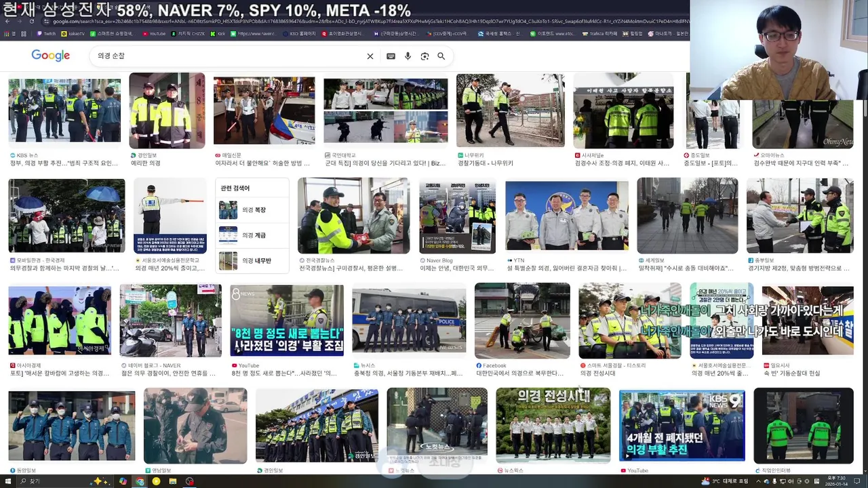
Task: Clear the Google search box text
Action: coord(370,56)
